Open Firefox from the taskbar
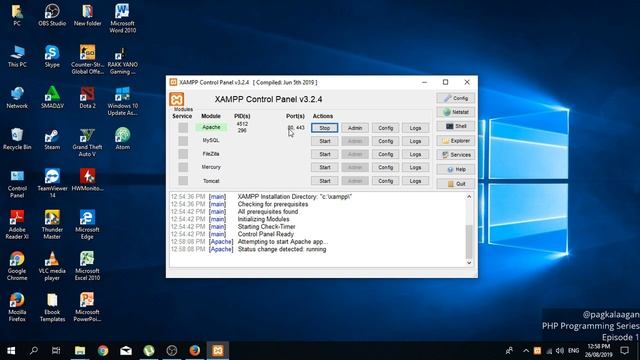This screenshot has width=640, height=360. point(195,350)
